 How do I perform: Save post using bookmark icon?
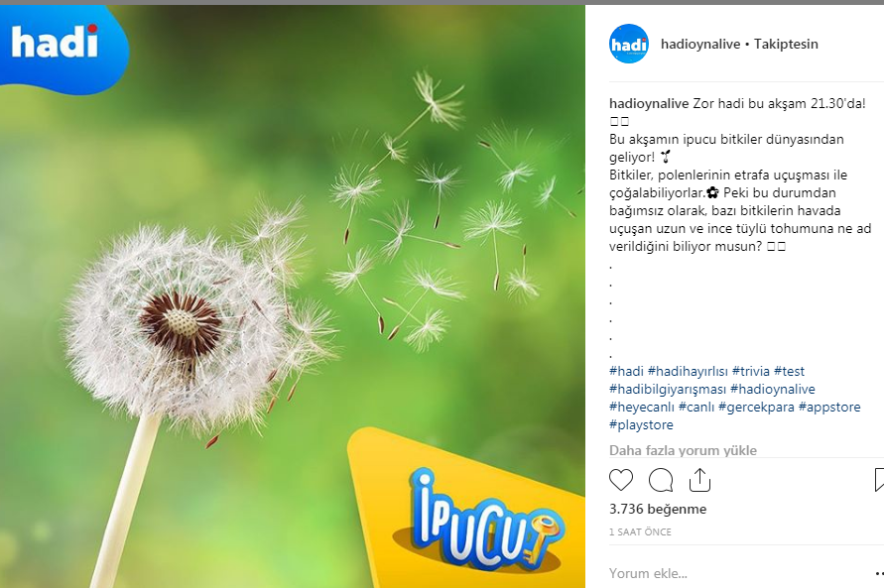point(879,481)
